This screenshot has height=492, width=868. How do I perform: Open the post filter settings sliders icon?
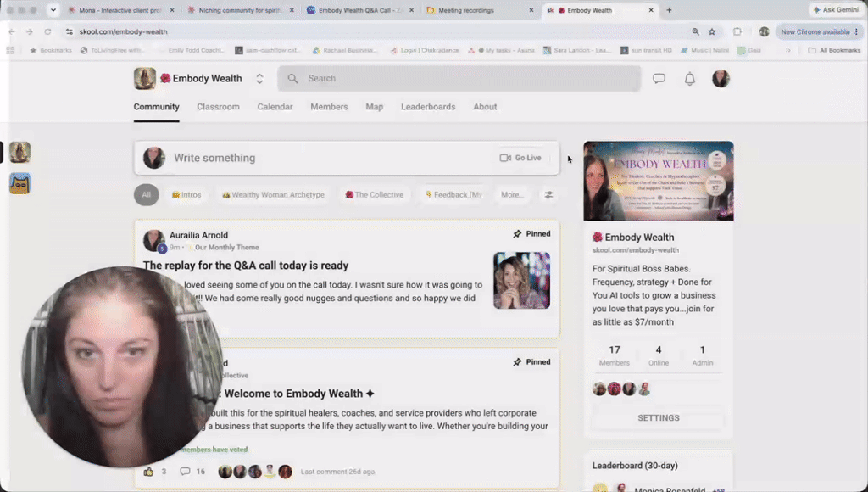pos(548,195)
